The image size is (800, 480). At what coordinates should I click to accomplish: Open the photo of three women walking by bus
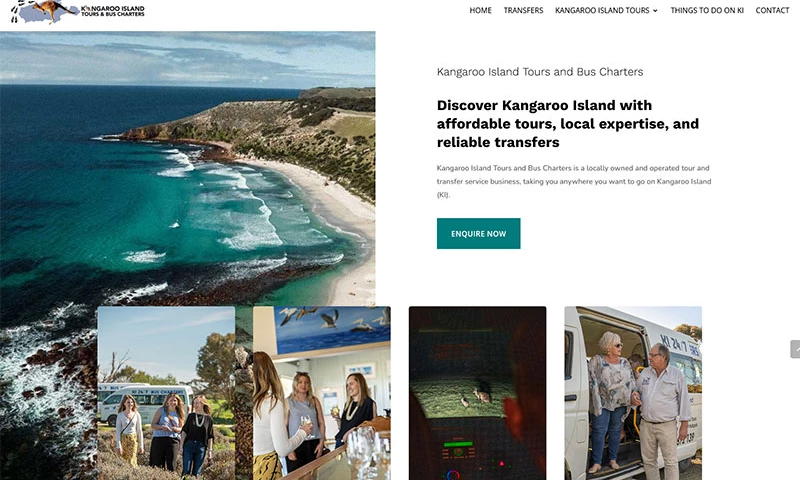[x=166, y=393]
